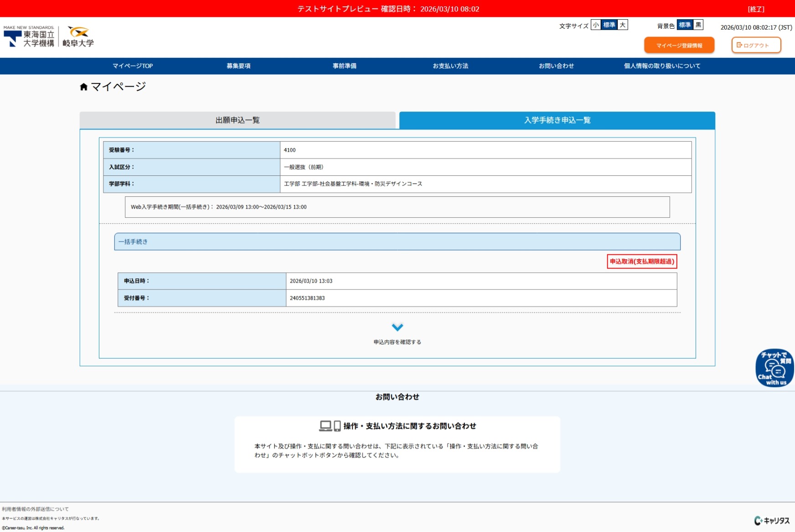This screenshot has height=532, width=795.
Task: Click the Tokai National University logo
Action: point(29,36)
